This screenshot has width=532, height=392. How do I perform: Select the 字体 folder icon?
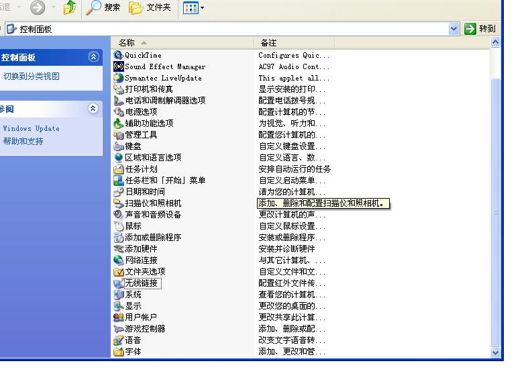pyautogui.click(x=118, y=351)
